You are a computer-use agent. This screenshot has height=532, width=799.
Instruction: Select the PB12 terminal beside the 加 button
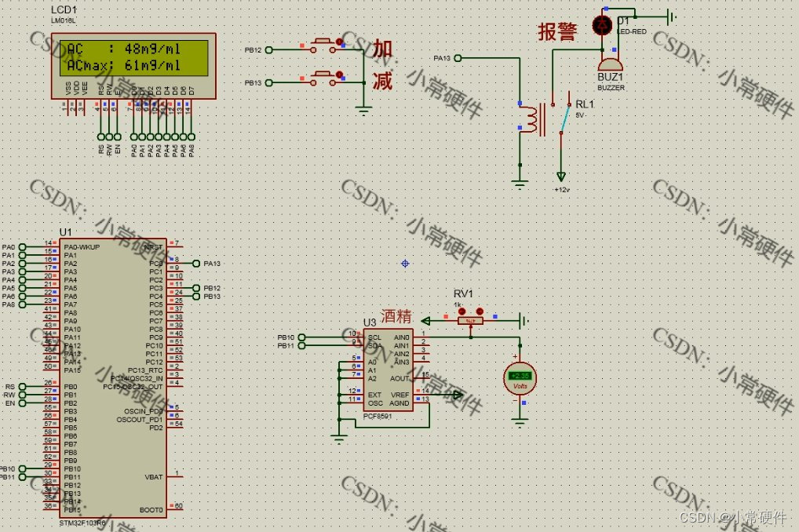click(x=269, y=50)
